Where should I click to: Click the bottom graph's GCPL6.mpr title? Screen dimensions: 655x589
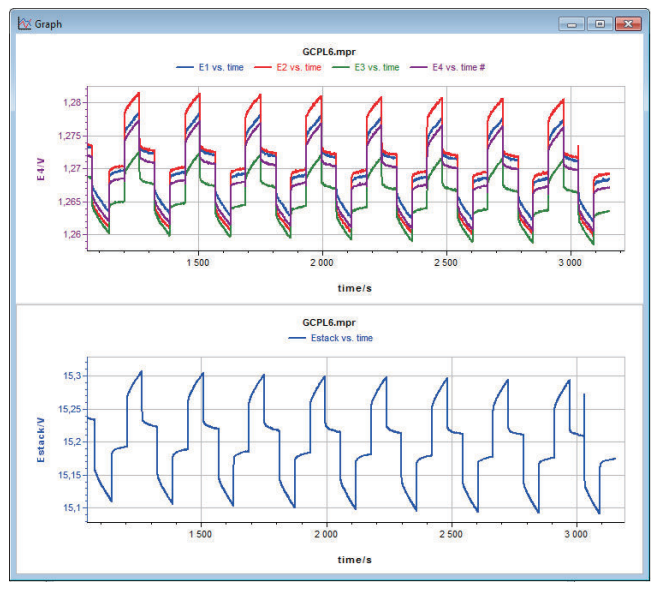(x=329, y=325)
